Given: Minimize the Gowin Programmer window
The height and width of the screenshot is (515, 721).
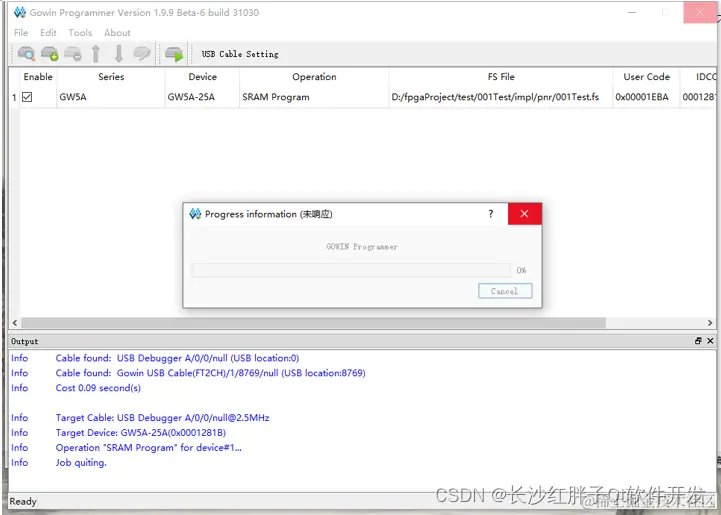Looking at the screenshot, I should (632, 12).
